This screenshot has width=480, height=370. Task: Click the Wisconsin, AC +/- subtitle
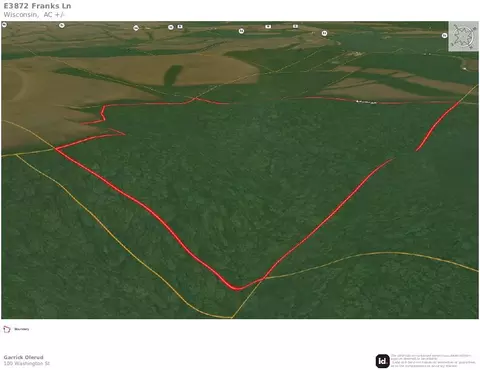[34, 15]
